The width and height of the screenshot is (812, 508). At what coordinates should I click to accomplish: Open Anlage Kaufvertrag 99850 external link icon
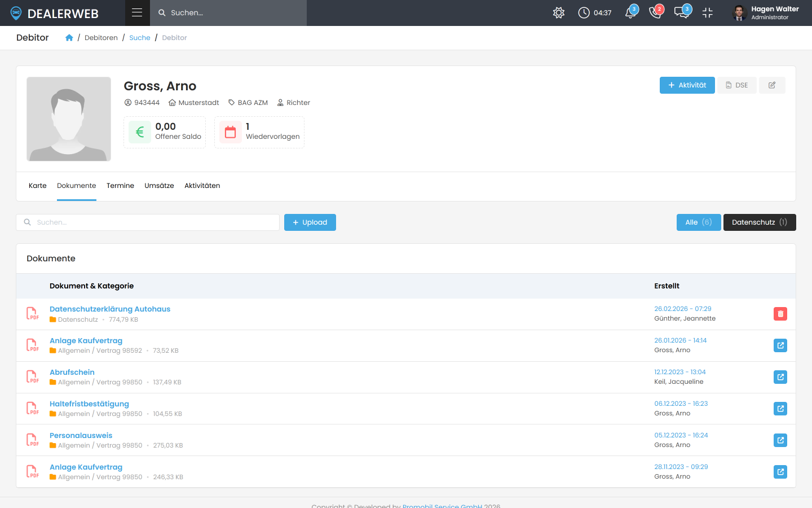point(780,472)
